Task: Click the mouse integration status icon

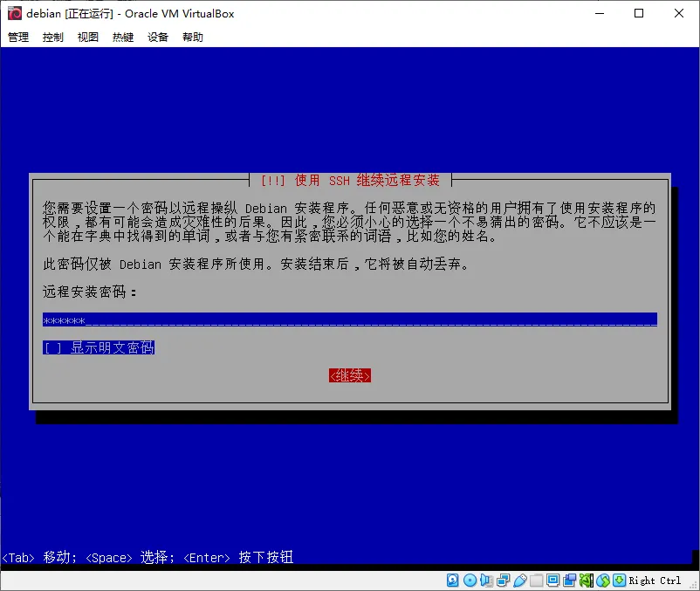Action: [x=602, y=581]
